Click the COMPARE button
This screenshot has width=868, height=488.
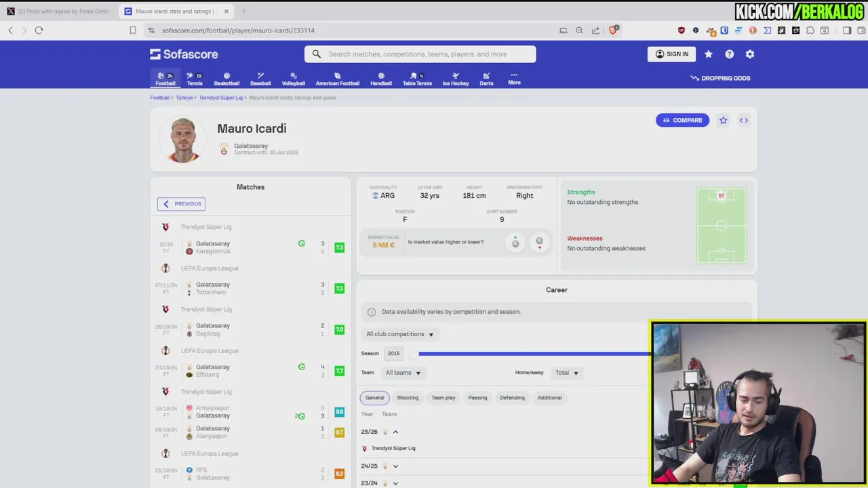[x=682, y=120]
